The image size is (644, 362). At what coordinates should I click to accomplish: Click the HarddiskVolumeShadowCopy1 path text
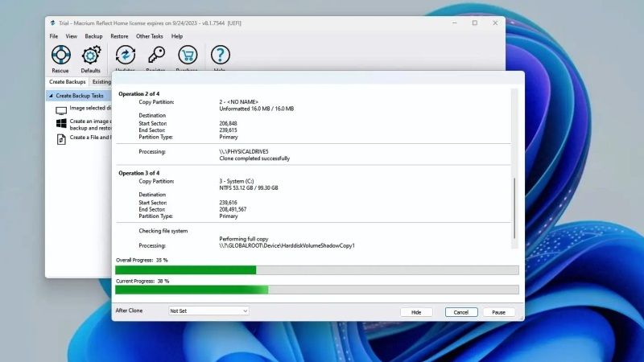[287, 245]
